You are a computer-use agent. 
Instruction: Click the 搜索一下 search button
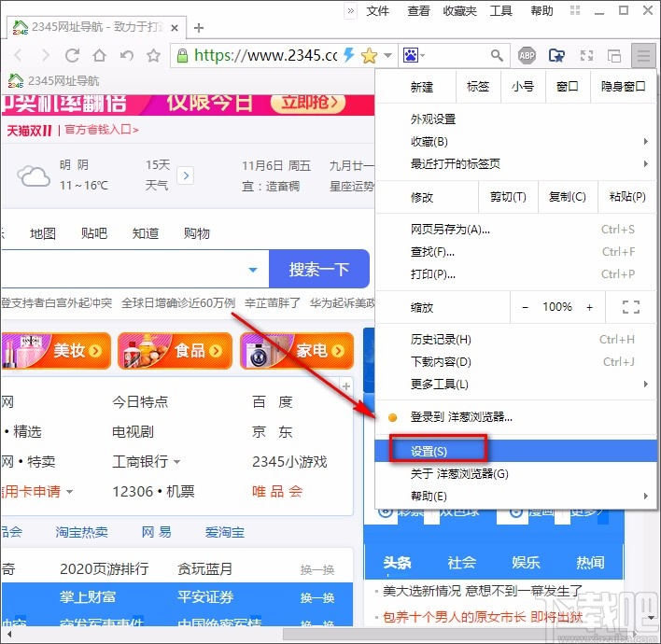(319, 269)
